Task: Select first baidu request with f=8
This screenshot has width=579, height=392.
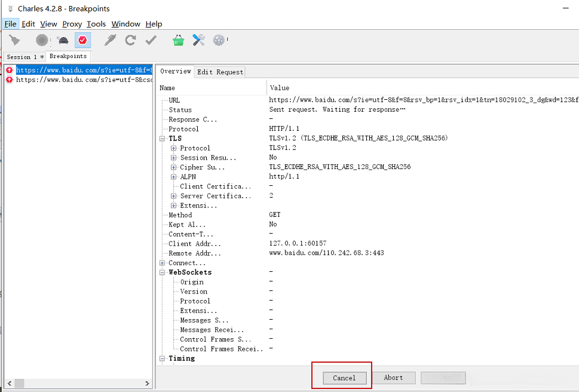Action: pyautogui.click(x=84, y=70)
